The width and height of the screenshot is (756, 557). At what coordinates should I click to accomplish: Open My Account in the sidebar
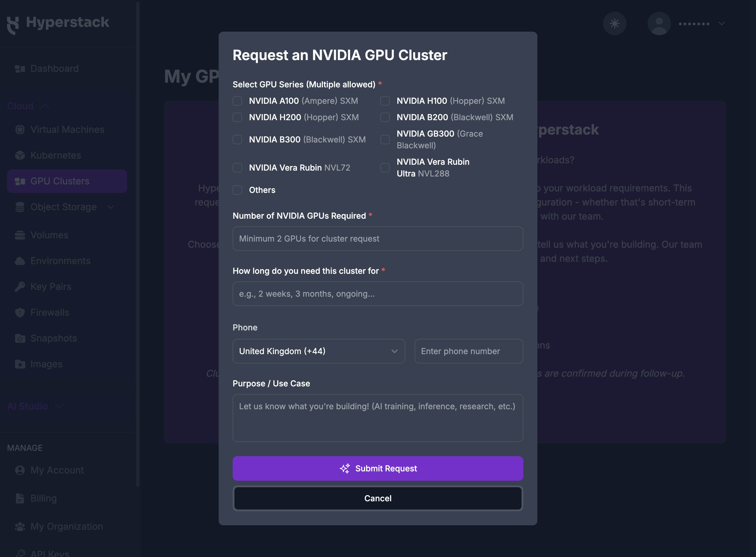(x=67, y=470)
